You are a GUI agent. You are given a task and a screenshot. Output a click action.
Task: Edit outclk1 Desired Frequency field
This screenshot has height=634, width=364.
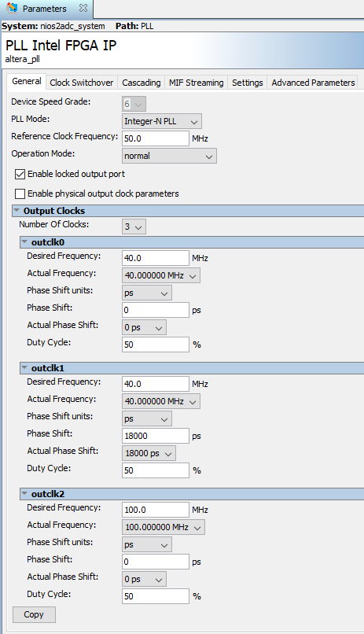pos(156,384)
